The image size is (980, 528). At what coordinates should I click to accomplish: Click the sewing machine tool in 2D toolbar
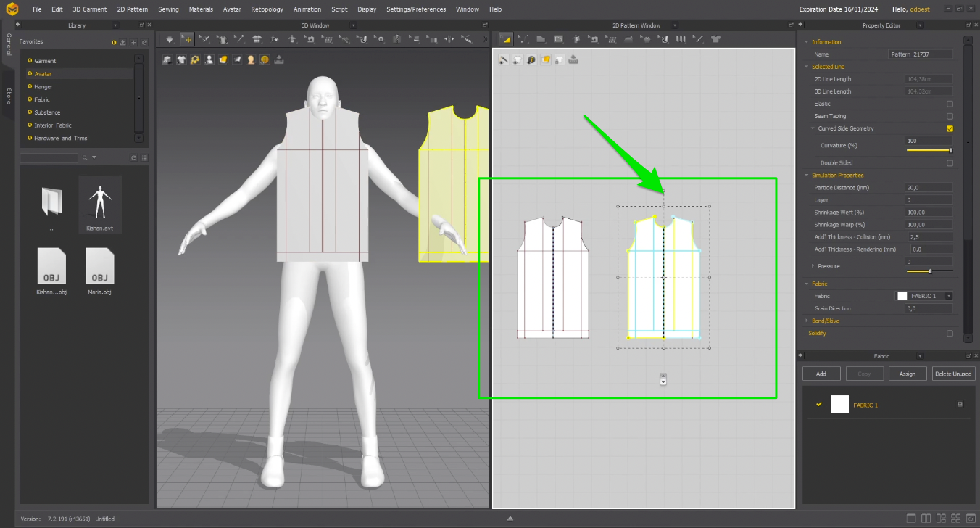[594, 39]
